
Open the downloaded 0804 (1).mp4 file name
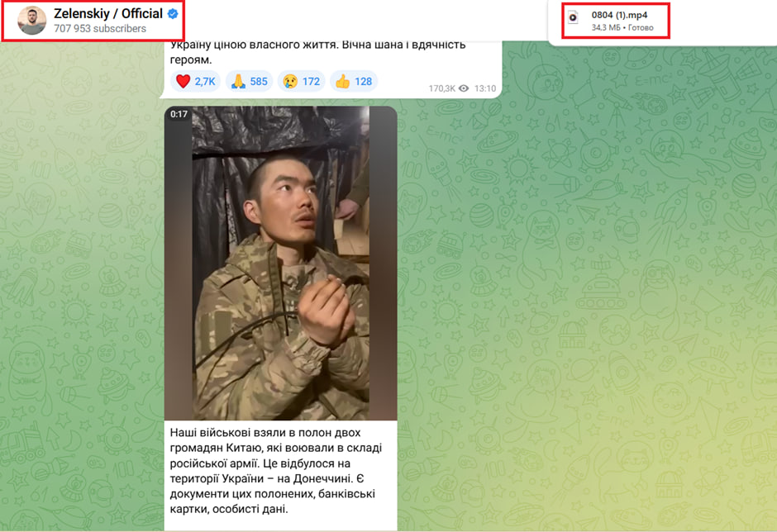point(619,15)
